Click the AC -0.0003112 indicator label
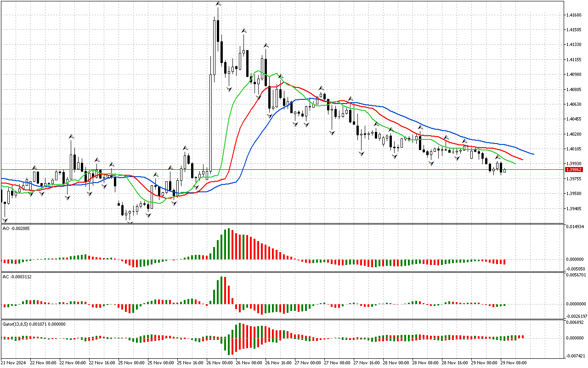 click(17, 276)
